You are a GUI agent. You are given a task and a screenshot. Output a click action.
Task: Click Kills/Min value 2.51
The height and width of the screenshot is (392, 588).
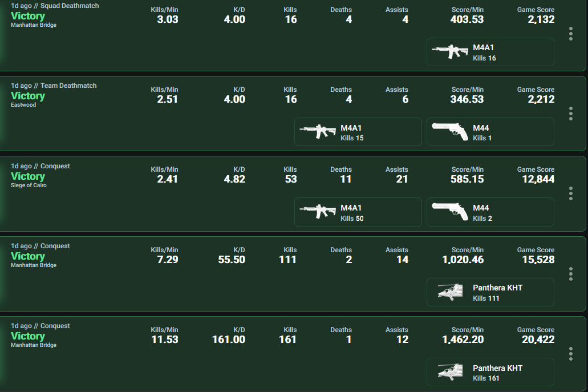pyautogui.click(x=168, y=99)
